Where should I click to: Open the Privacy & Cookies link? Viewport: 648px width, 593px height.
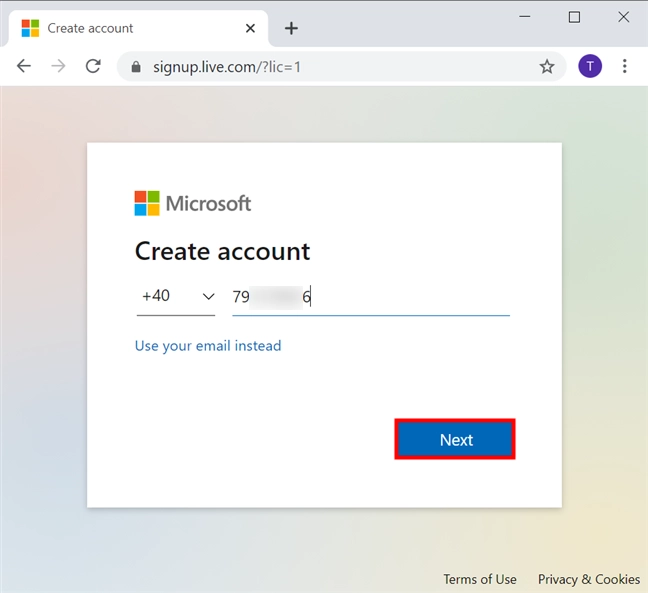click(x=588, y=579)
